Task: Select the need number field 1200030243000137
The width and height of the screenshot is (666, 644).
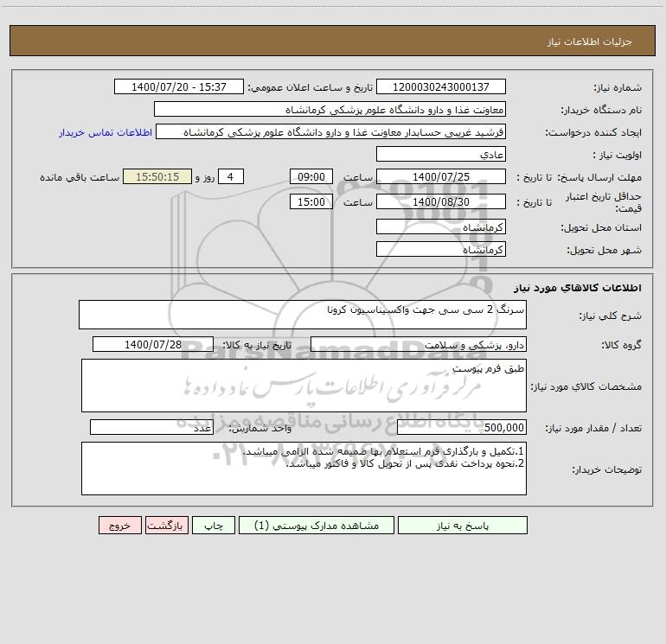Action: pos(441,86)
